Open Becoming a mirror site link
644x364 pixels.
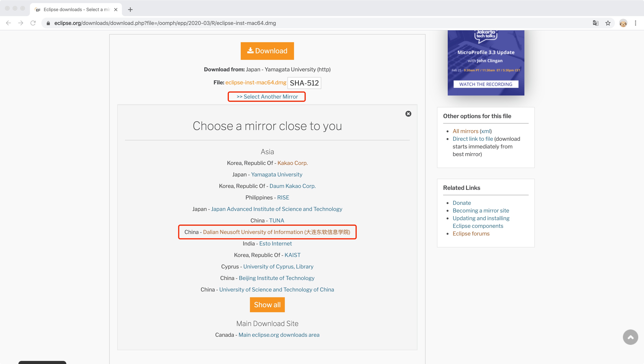[481, 211]
